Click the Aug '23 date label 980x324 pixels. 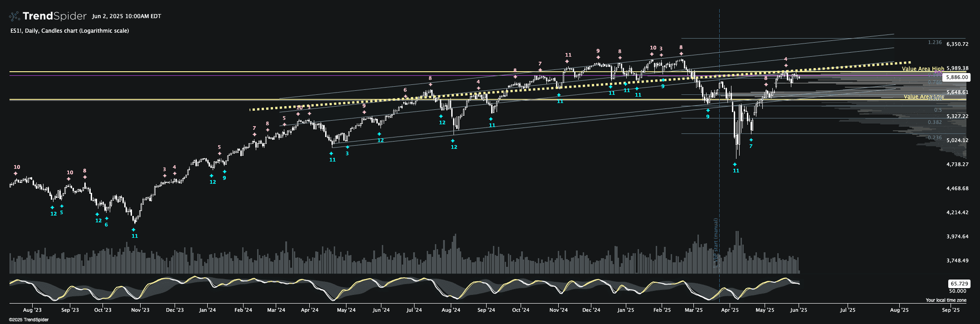pyautogui.click(x=32, y=310)
